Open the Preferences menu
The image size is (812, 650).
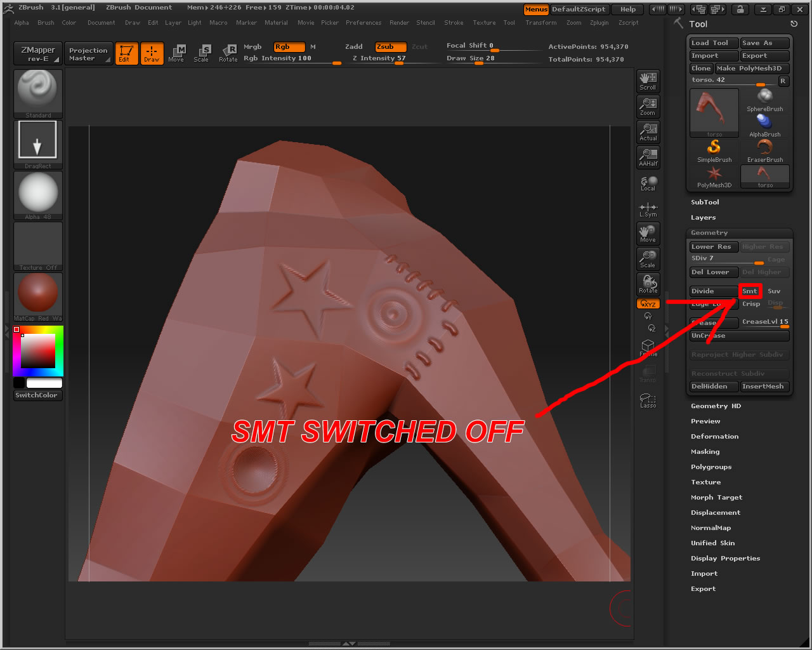(363, 23)
